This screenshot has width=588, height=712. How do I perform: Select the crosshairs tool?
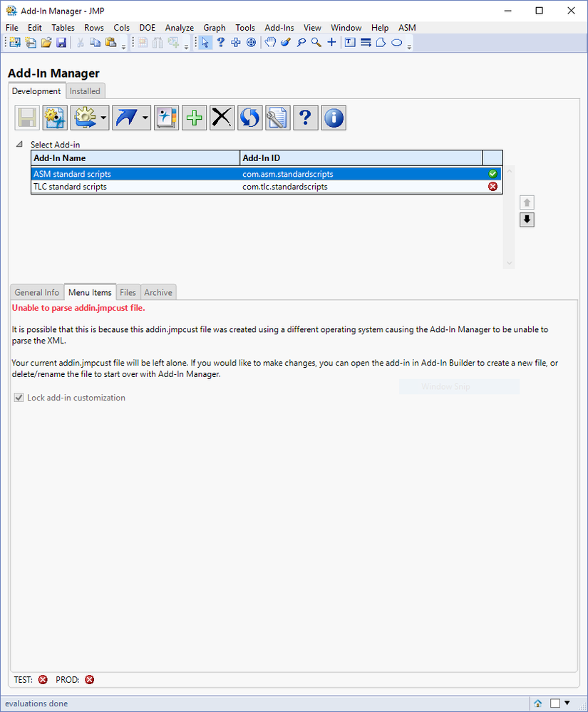coord(332,43)
